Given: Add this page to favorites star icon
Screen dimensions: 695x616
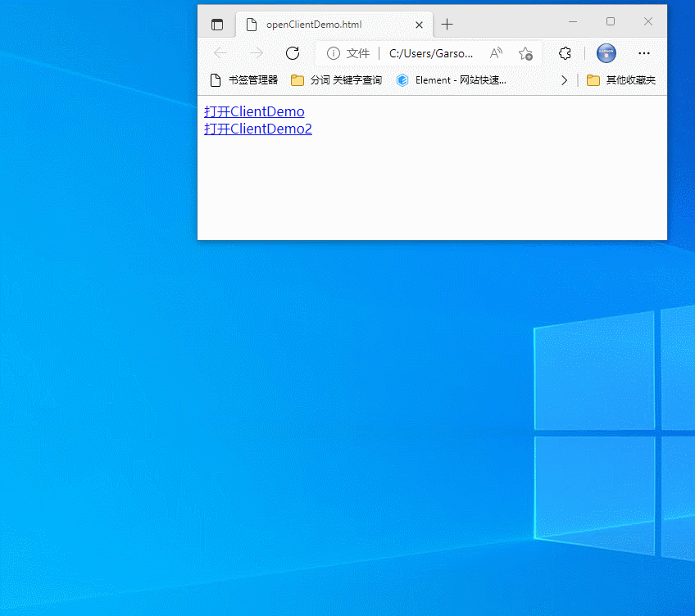Looking at the screenshot, I should [525, 53].
